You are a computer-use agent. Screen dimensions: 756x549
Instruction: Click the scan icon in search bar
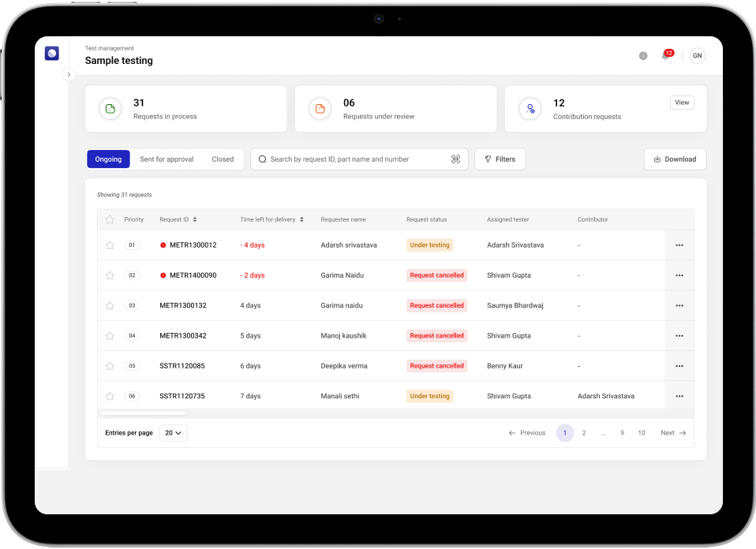[x=455, y=159]
